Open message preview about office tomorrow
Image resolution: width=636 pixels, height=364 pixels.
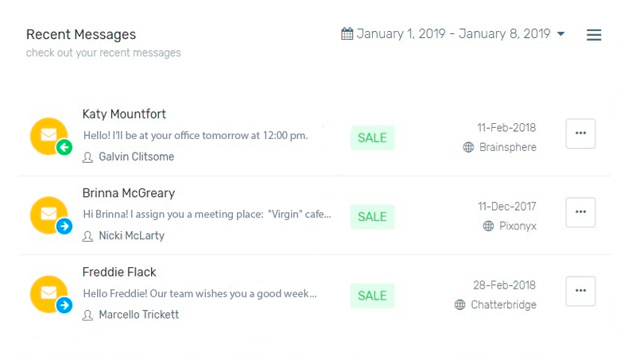coord(195,135)
